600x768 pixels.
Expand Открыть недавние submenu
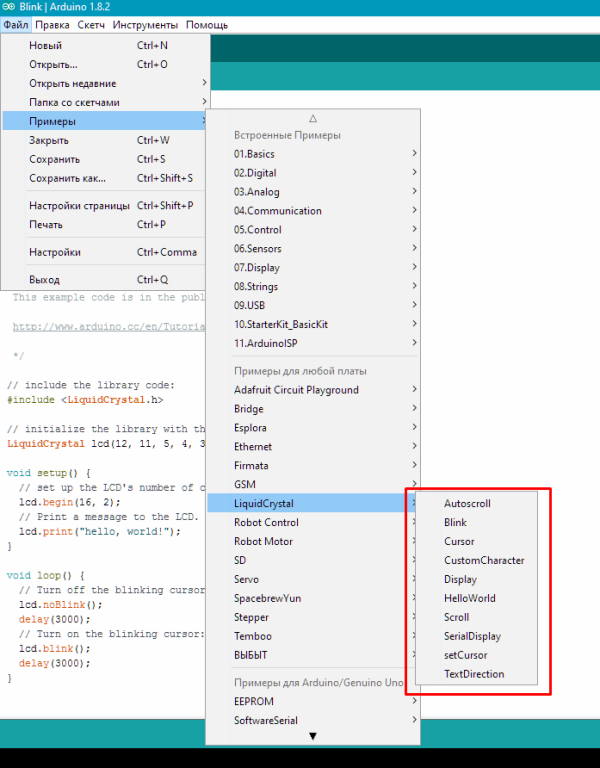(106, 83)
